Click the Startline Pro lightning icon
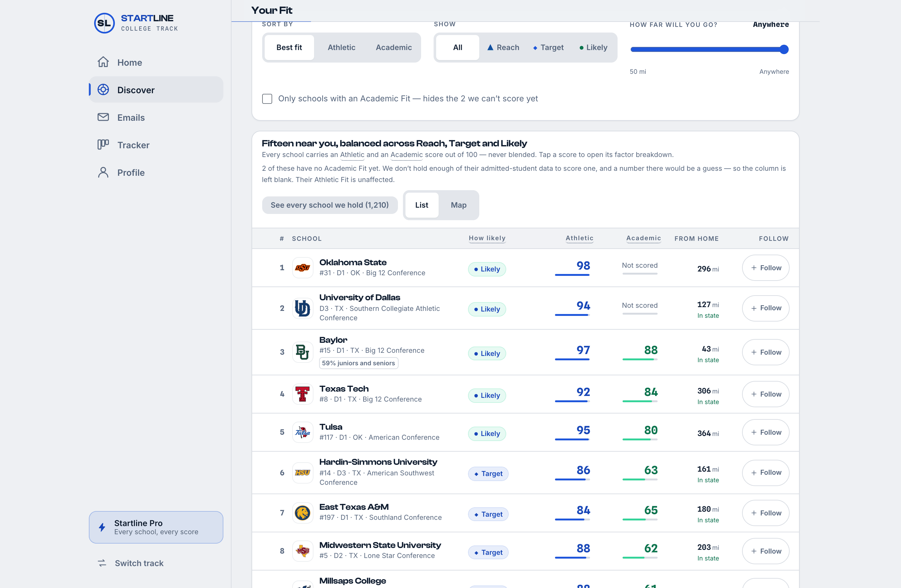Viewport: 901px width, 588px height. 102,527
